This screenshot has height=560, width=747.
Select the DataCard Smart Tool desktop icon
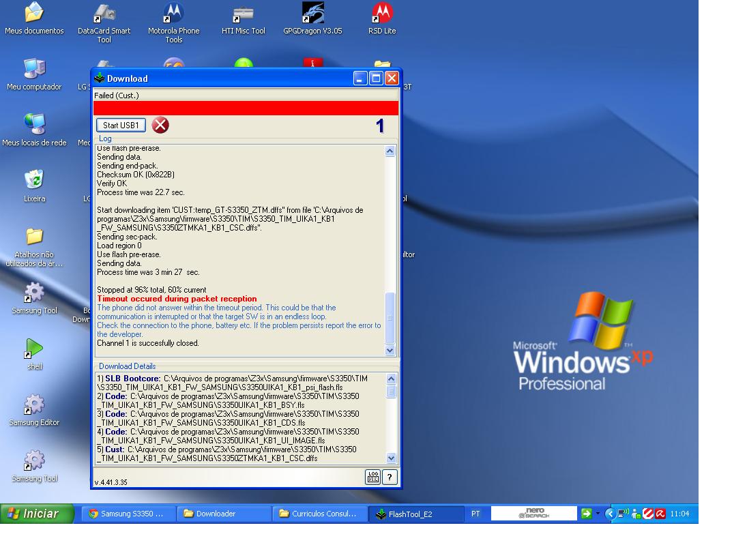click(104, 23)
